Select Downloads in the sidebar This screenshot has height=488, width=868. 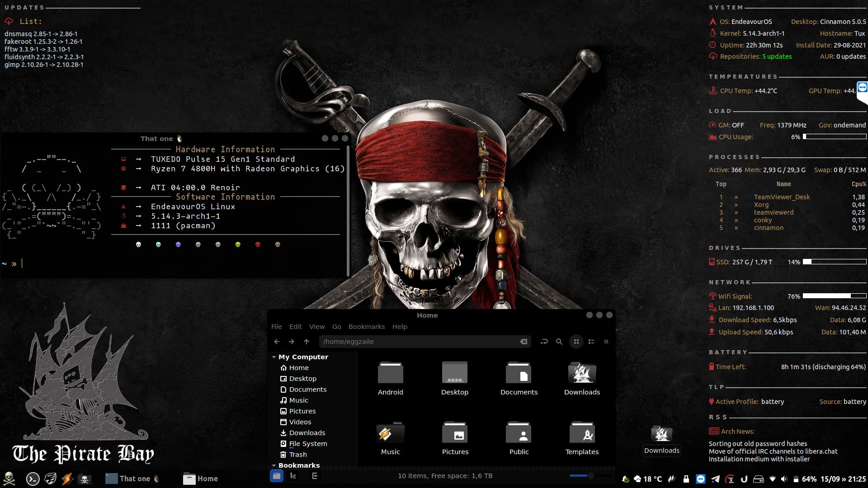pyautogui.click(x=312, y=433)
